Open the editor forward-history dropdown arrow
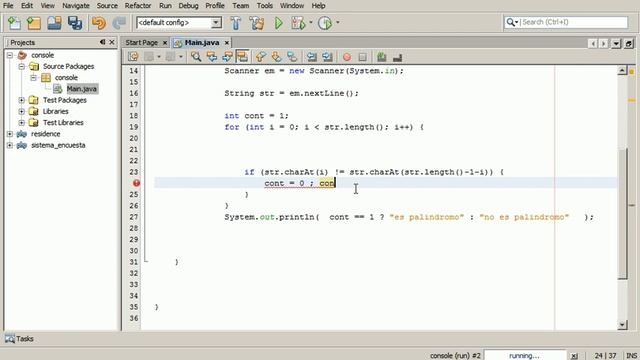Screen dimensions: 640x360 tap(180, 57)
